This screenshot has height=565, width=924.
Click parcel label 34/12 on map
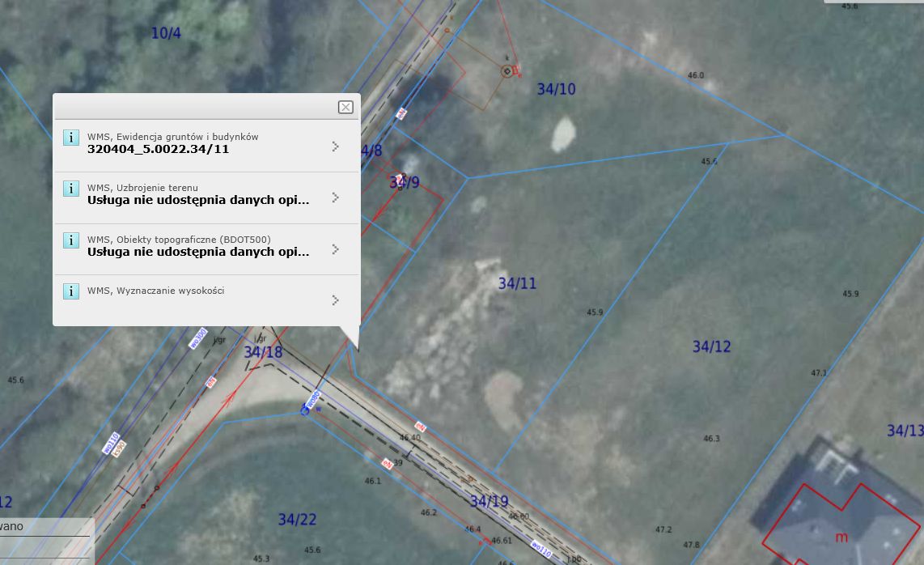click(x=712, y=346)
